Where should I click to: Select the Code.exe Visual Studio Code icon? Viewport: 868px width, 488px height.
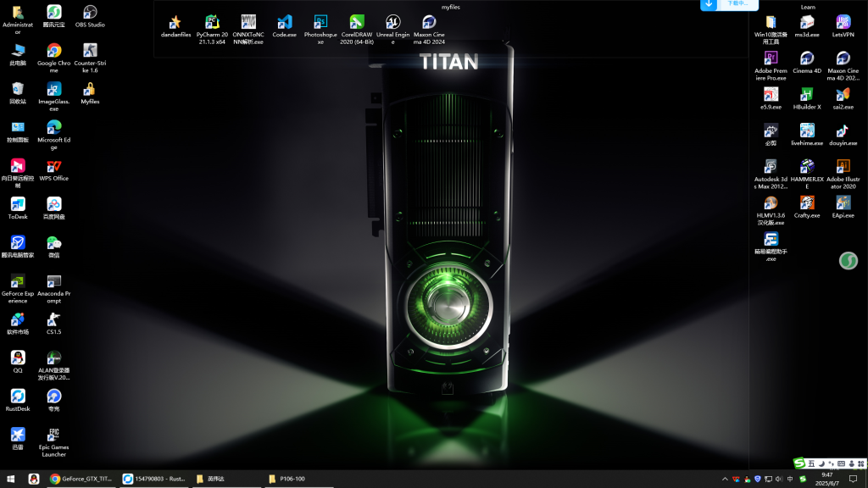pos(284,26)
